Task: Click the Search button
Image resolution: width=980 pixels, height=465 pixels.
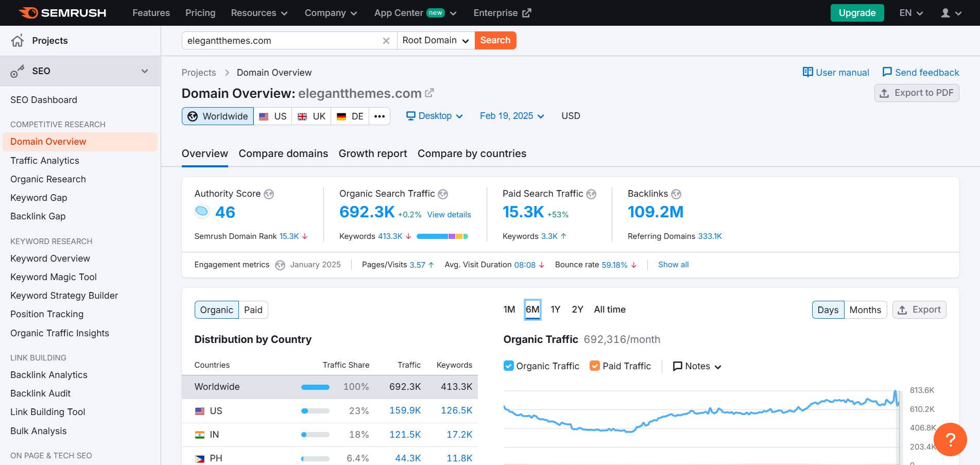Action: (495, 40)
